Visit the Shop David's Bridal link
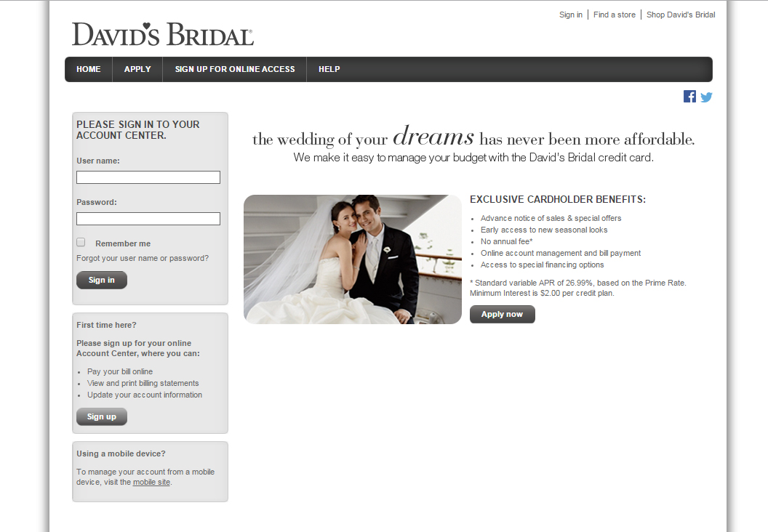The height and width of the screenshot is (532, 768). pyautogui.click(x=681, y=15)
